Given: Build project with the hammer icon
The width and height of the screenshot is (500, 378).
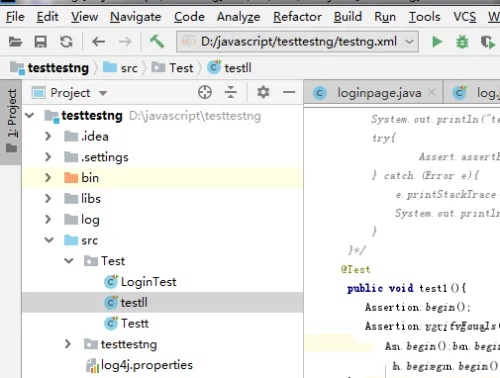Looking at the screenshot, I should tap(157, 42).
